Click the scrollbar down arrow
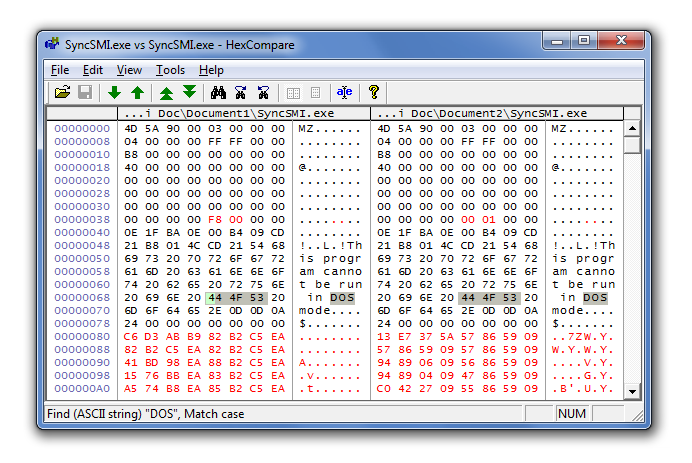 [x=632, y=391]
